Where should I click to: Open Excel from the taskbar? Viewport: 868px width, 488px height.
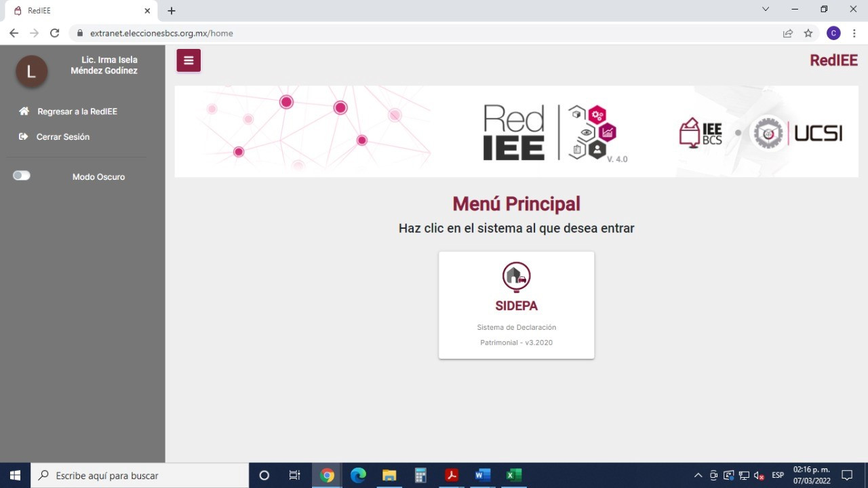point(513,475)
